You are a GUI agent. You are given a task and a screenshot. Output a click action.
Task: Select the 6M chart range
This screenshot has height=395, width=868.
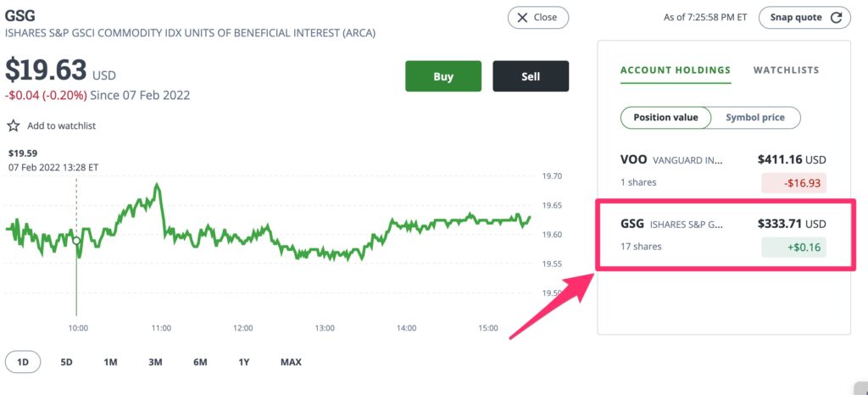coord(200,362)
